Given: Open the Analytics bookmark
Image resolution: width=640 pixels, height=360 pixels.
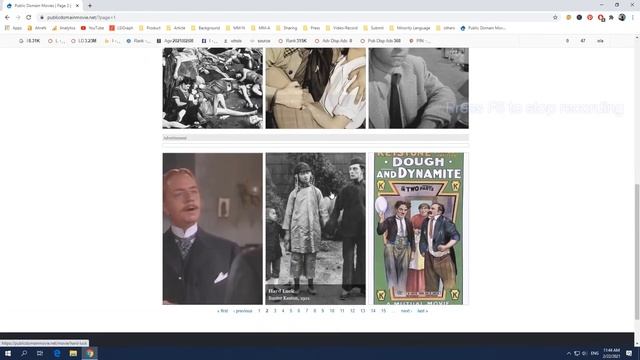Looking at the screenshot, I should point(63,28).
